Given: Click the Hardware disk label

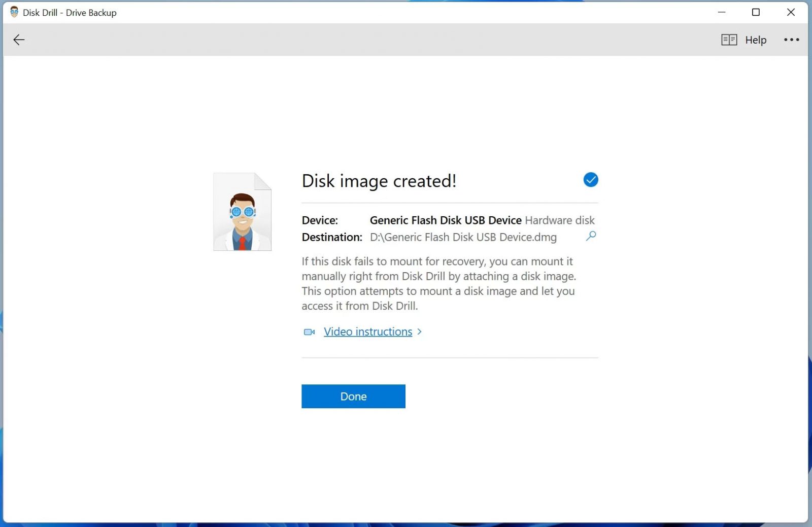Looking at the screenshot, I should tap(559, 220).
